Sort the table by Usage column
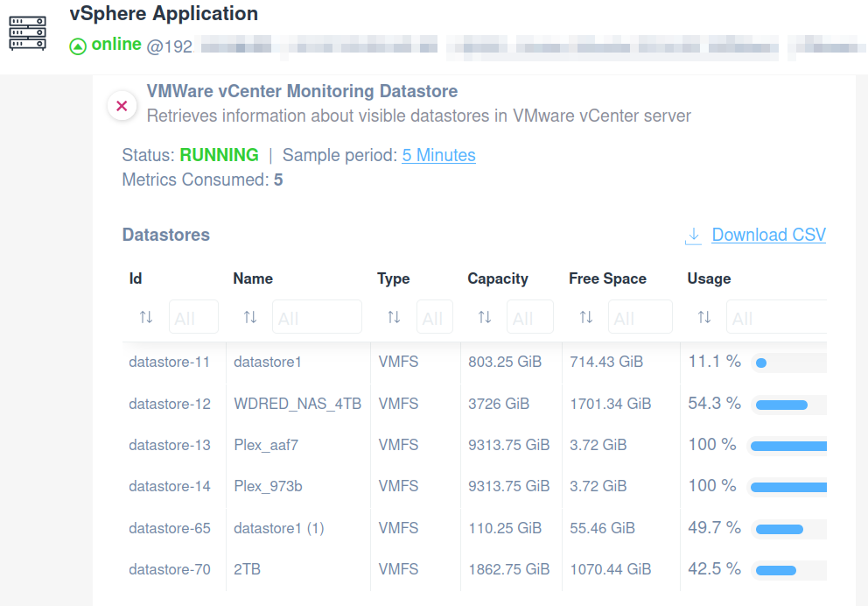 [x=704, y=317]
